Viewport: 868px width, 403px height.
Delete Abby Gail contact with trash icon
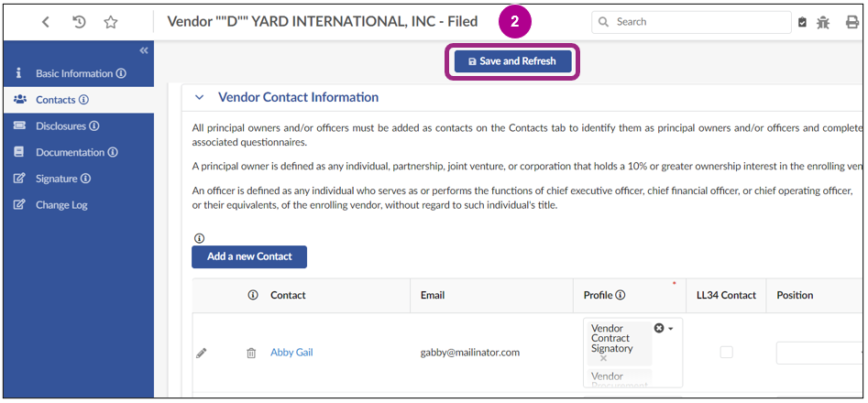[x=251, y=353]
